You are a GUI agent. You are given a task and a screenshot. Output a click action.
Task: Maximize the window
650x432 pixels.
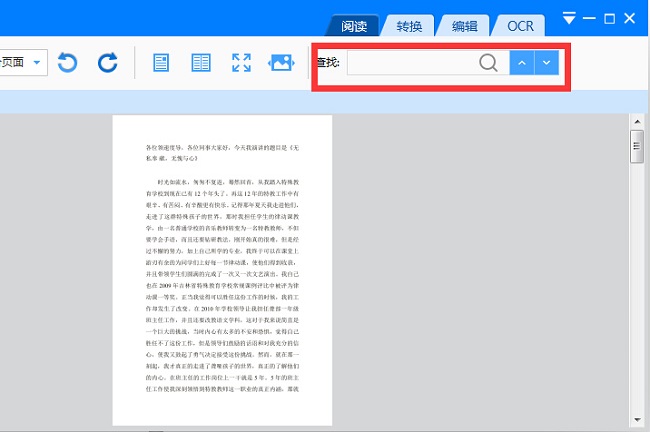(x=609, y=19)
